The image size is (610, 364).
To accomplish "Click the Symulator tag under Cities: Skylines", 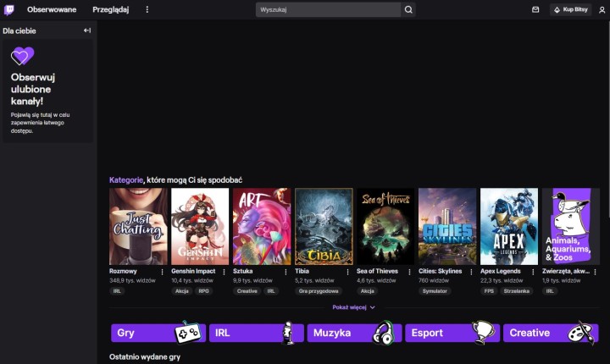I will point(433,290).
